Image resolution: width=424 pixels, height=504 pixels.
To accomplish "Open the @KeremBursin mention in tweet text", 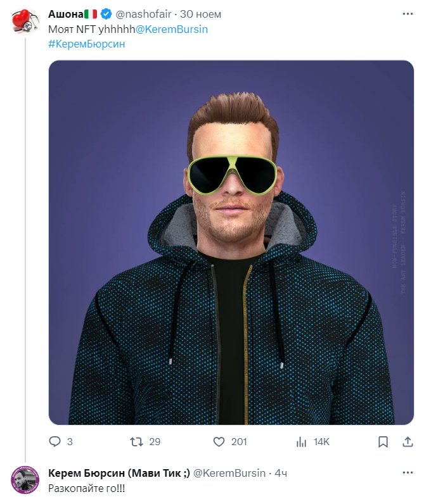I will coord(172,29).
